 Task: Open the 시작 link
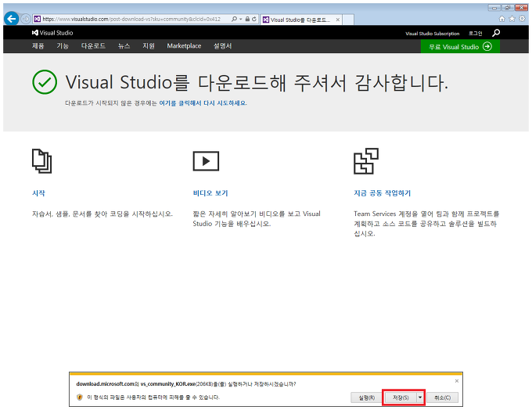pos(38,193)
